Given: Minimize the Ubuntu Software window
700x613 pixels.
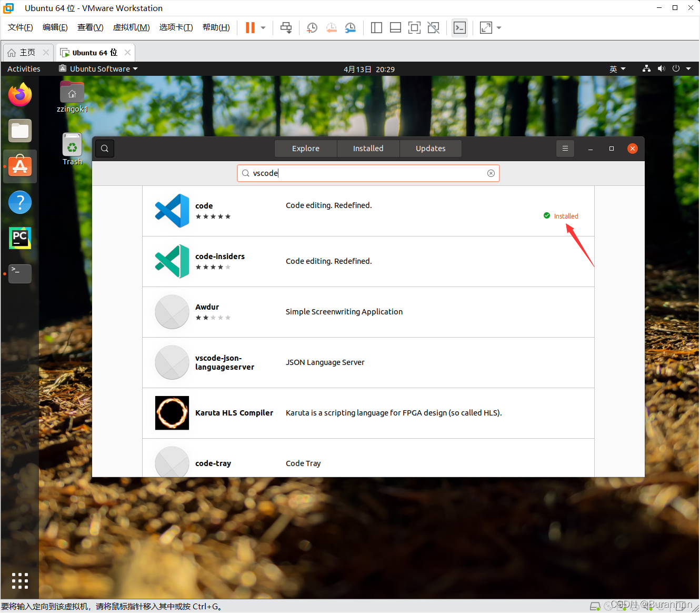Looking at the screenshot, I should click(591, 149).
